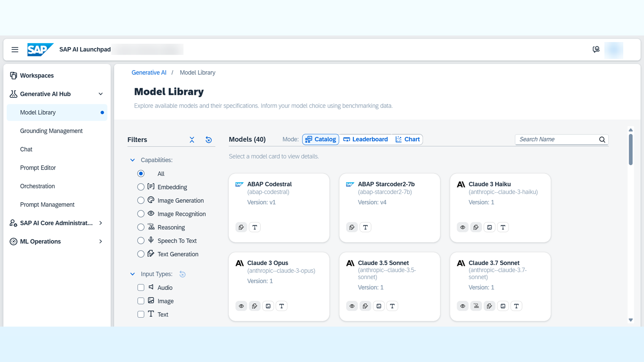Click the ML Operations icon
644x362 pixels.
point(13,242)
